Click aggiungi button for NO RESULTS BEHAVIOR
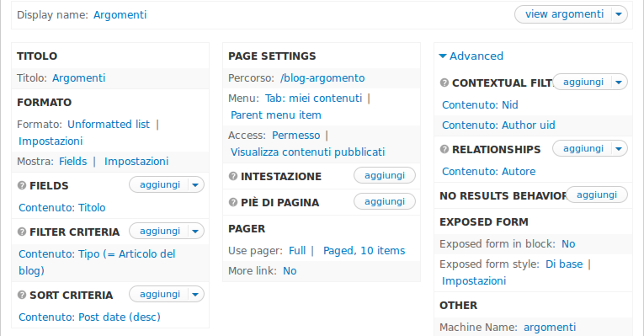This screenshot has height=336, width=644. 597,195
